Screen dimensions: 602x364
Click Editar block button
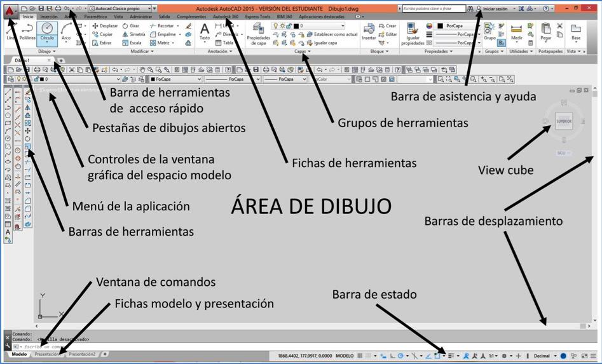388,34
